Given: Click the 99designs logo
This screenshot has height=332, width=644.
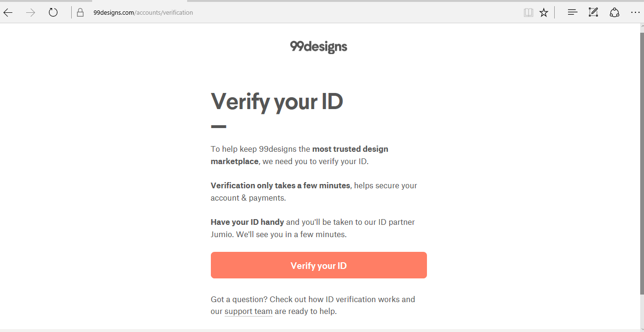Looking at the screenshot, I should pos(319,47).
